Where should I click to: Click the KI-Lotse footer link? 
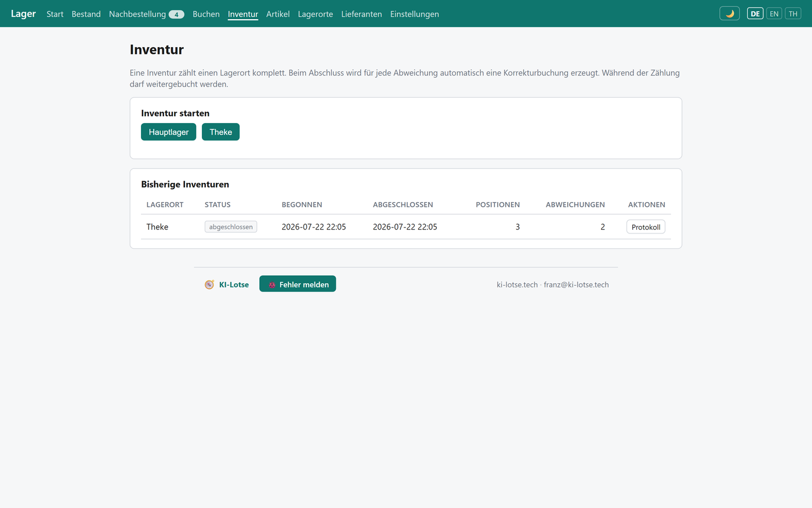(234, 284)
